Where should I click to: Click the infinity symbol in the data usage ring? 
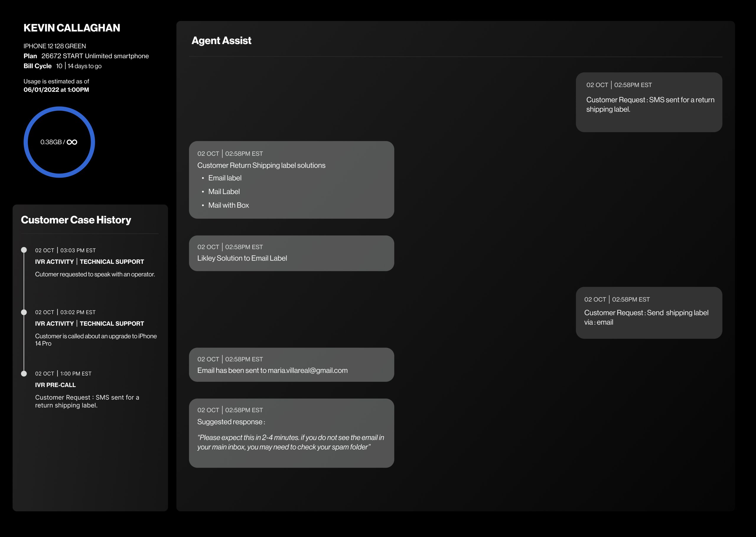click(72, 142)
